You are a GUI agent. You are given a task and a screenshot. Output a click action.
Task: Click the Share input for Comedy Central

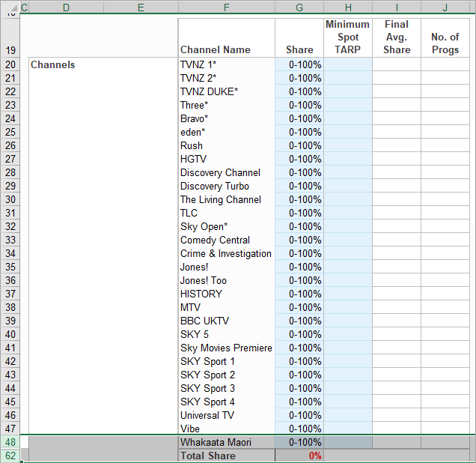299,240
